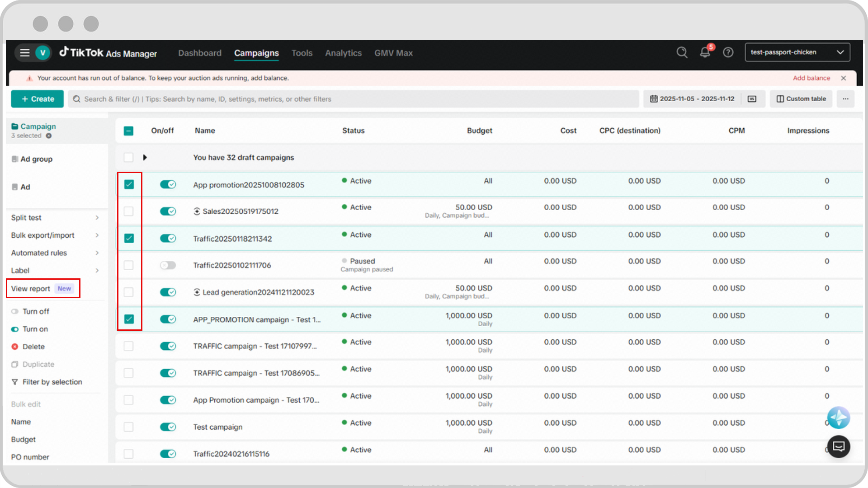The width and height of the screenshot is (868, 488).
Task: Open the three-dots more options button
Action: pos(845,99)
